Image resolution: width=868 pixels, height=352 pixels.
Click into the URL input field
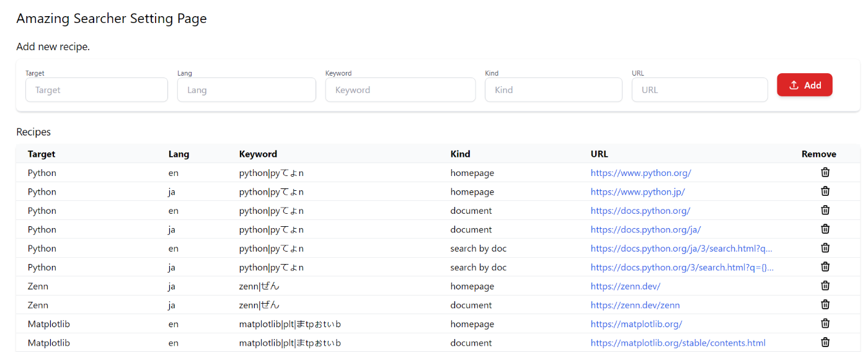coord(699,90)
